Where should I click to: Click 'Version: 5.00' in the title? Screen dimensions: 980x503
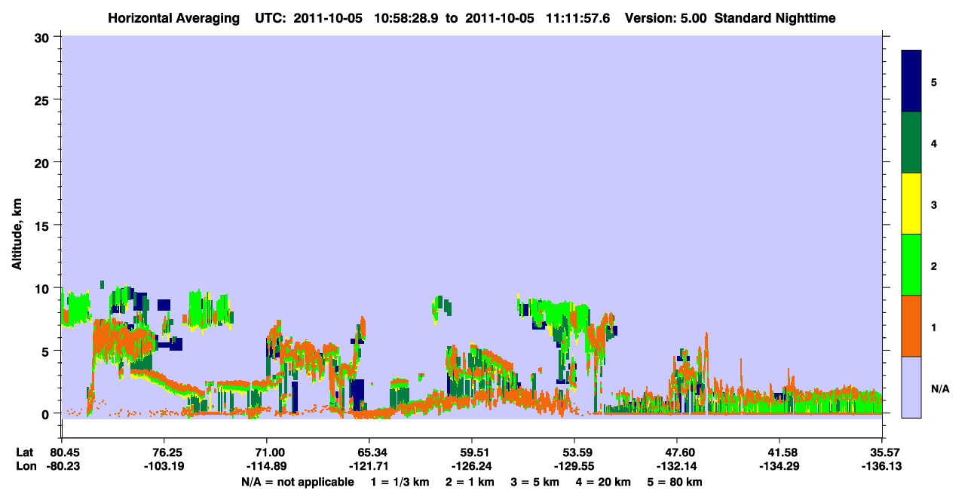(665, 18)
